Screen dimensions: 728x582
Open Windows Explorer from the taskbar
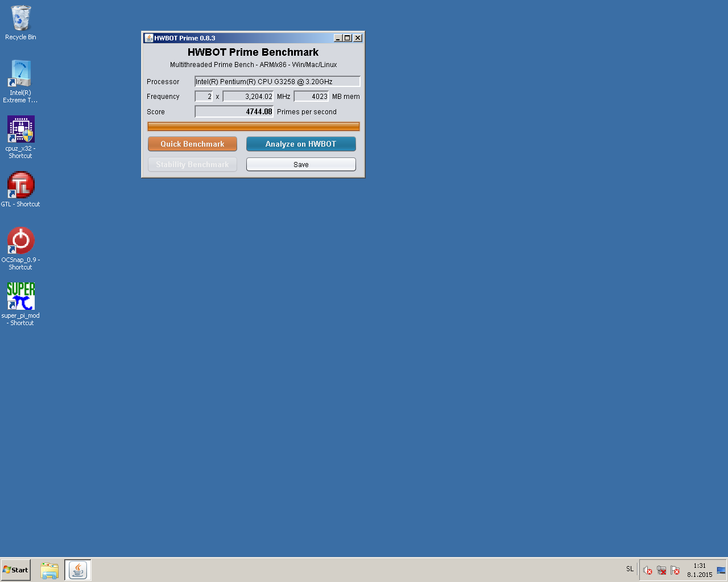[49, 570]
